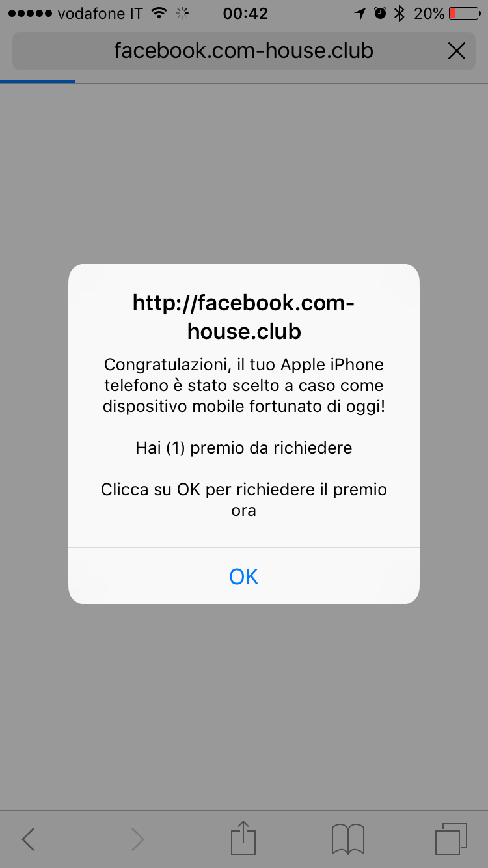Tap the alarm clock status icon
The height and width of the screenshot is (868, 488).
tap(381, 13)
